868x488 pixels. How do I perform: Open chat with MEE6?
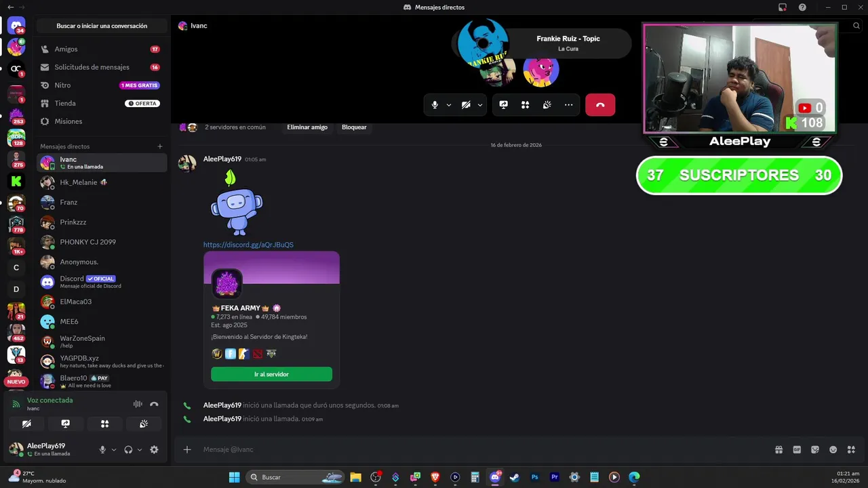[x=102, y=321]
